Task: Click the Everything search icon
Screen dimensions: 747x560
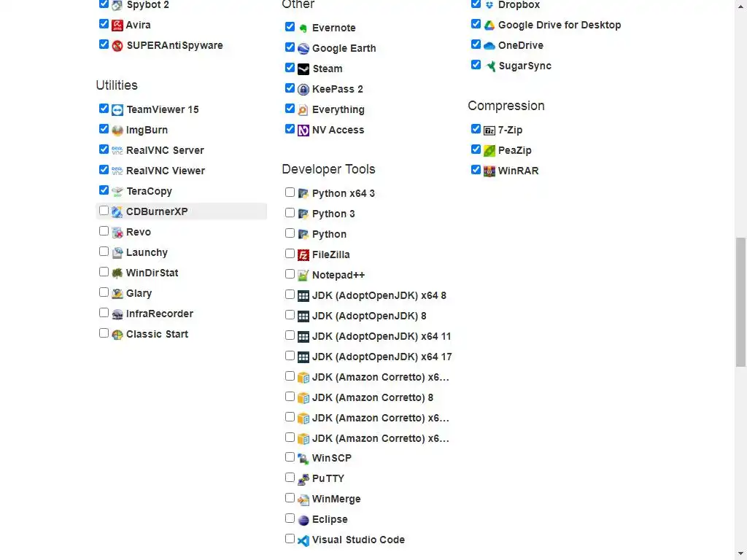Action: point(303,110)
